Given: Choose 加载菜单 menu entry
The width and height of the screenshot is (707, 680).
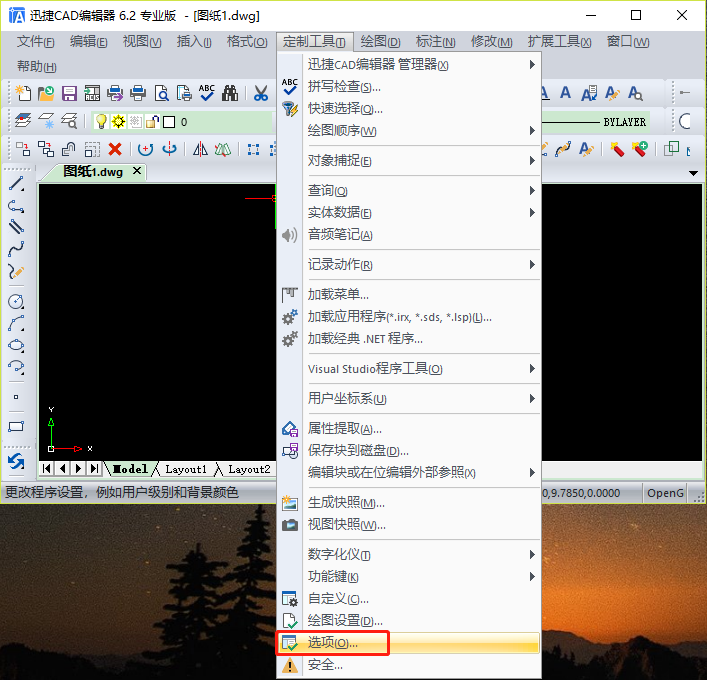Looking at the screenshot, I should 409,295.
